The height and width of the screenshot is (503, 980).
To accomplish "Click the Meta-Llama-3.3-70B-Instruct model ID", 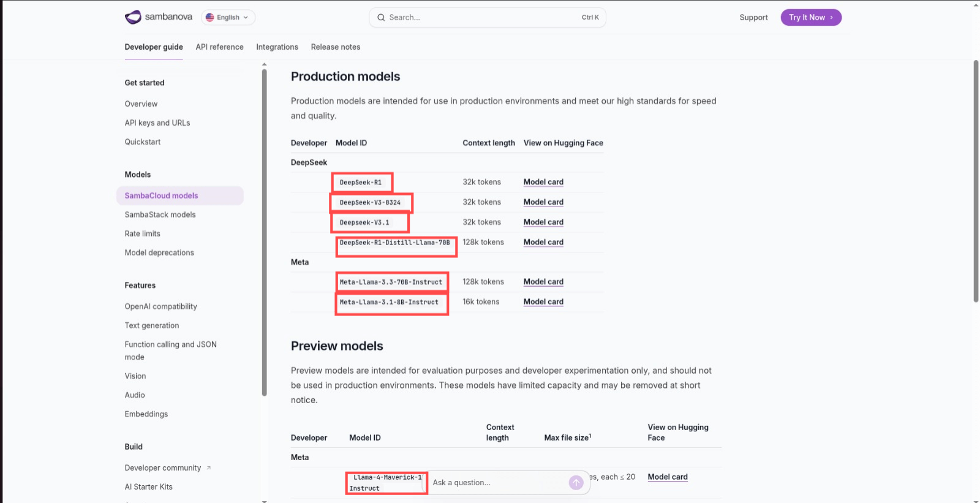I will 391,282.
